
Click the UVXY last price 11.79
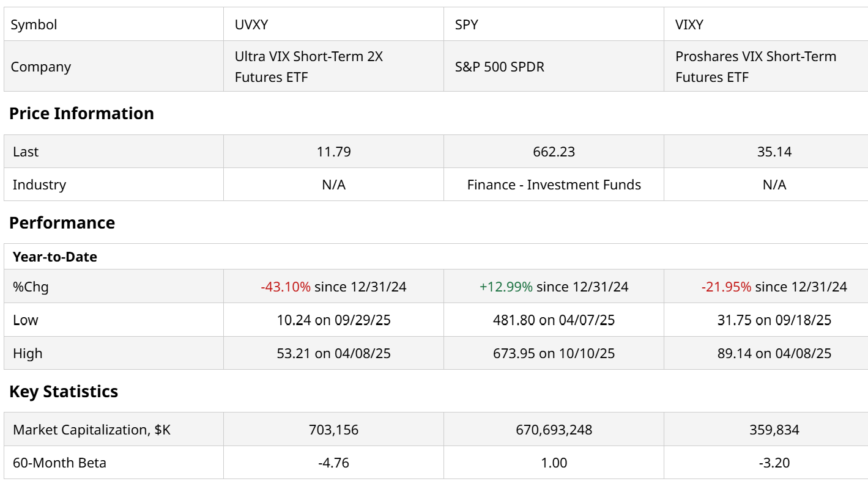coord(333,152)
